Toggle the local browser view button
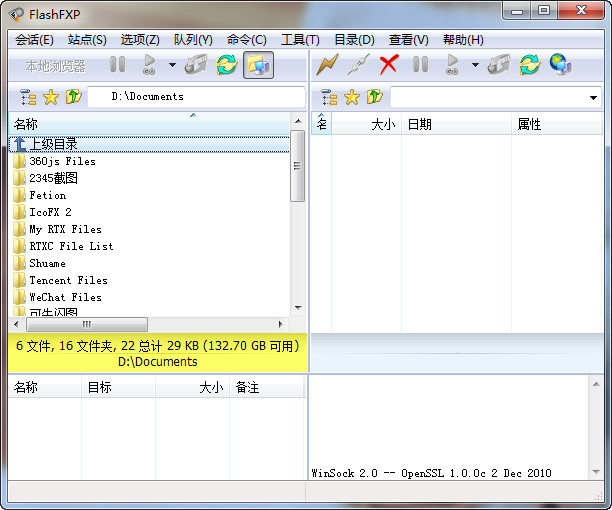 258,65
